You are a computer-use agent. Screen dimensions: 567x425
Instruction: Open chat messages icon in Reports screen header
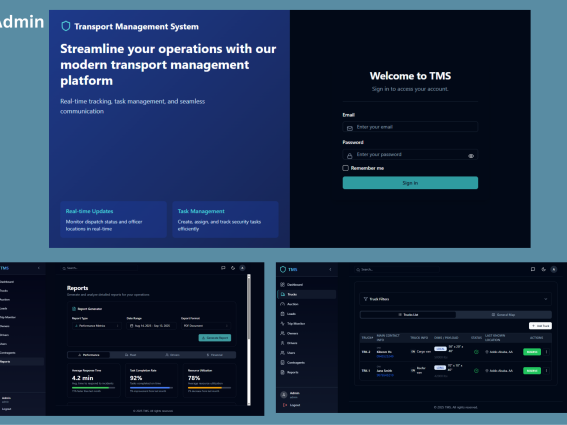(x=223, y=268)
